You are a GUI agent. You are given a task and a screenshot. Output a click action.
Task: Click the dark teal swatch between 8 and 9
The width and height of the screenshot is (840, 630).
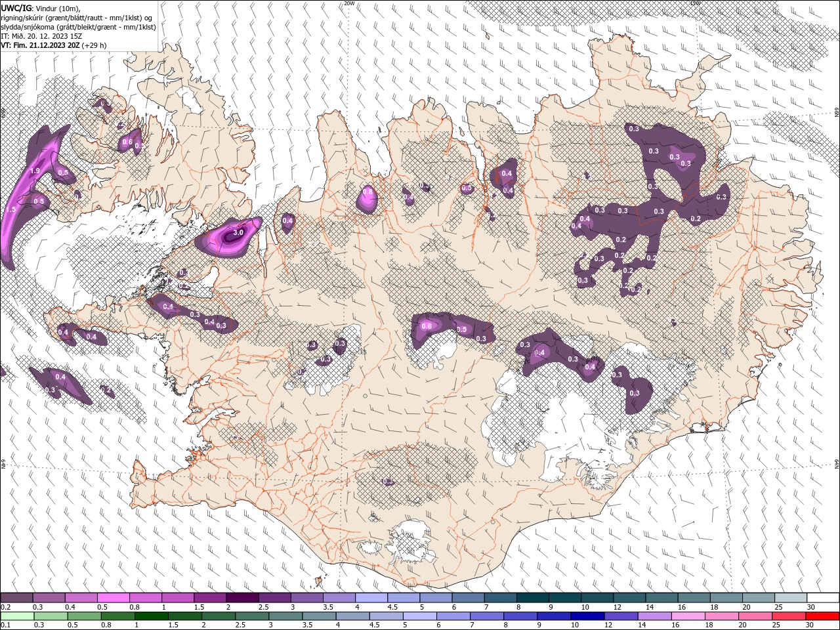tap(532, 598)
